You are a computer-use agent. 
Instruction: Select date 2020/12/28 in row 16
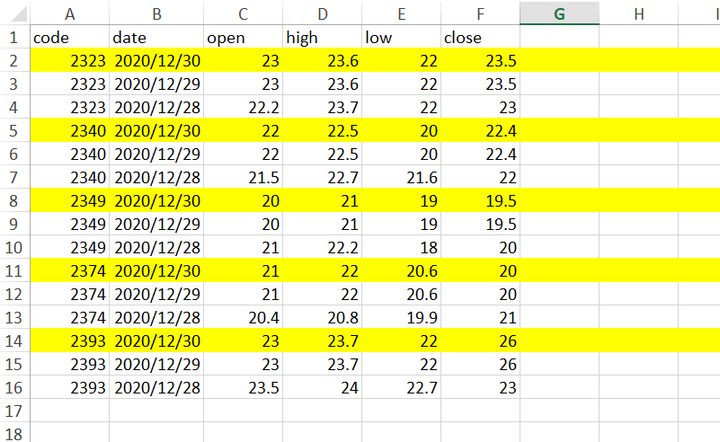pos(157,387)
